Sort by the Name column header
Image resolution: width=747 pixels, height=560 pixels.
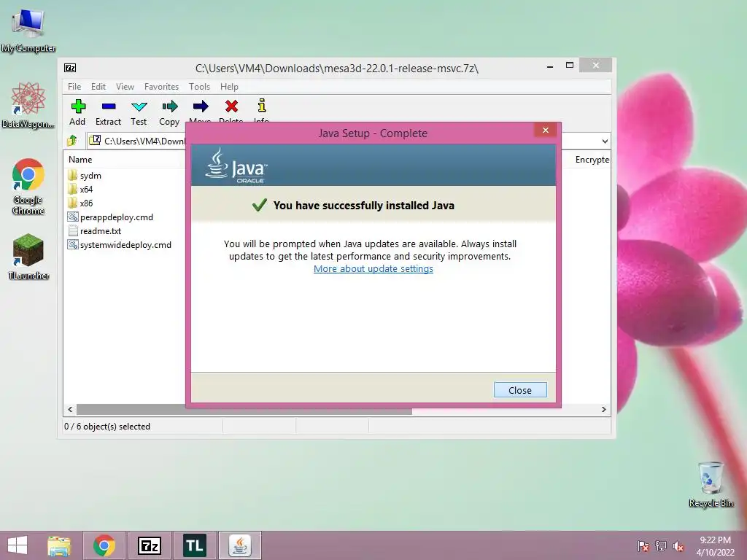tap(80, 160)
